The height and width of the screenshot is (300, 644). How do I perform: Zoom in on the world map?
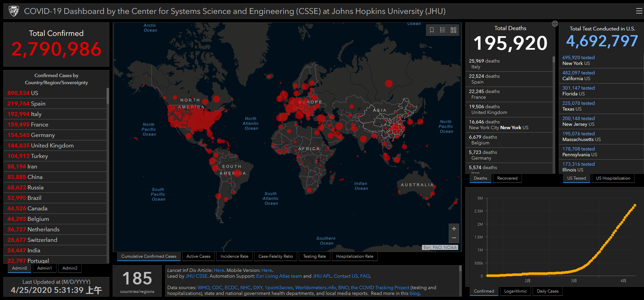(454, 229)
